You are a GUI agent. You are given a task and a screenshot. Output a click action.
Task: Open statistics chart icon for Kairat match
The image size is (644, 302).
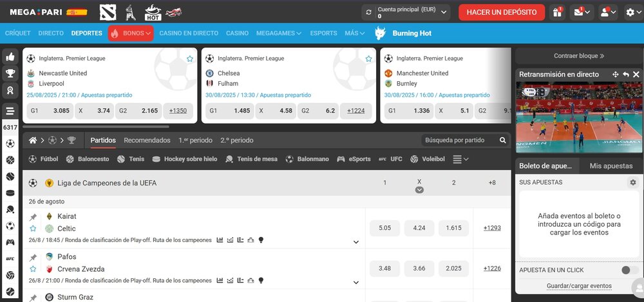(220, 240)
